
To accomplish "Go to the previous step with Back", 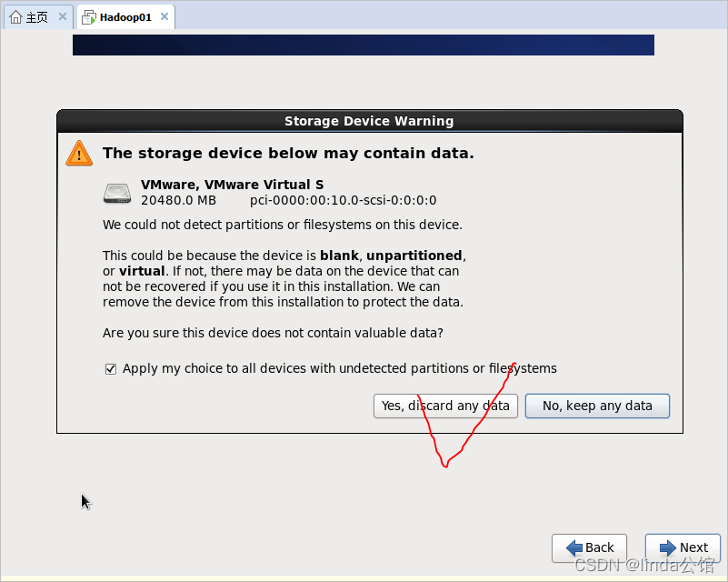I will coord(599,547).
